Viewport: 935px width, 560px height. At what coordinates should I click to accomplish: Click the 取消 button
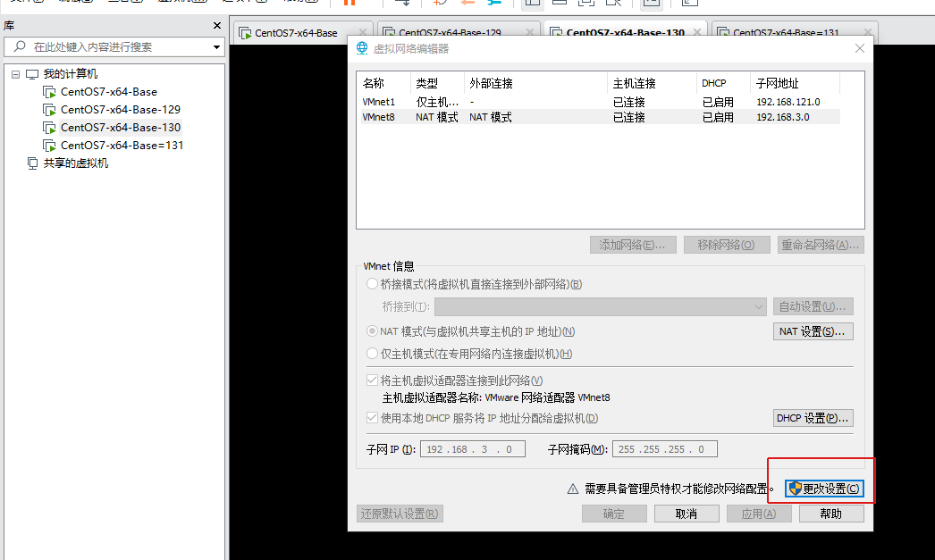[687, 514]
